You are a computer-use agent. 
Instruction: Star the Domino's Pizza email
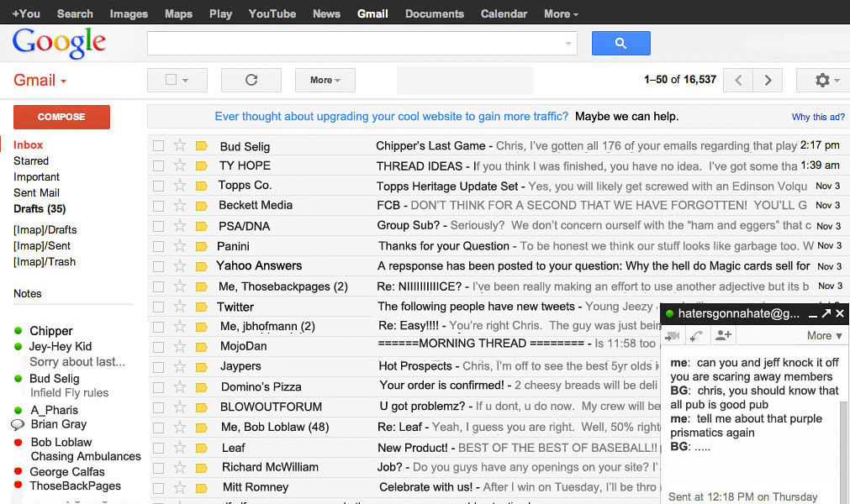[179, 386]
